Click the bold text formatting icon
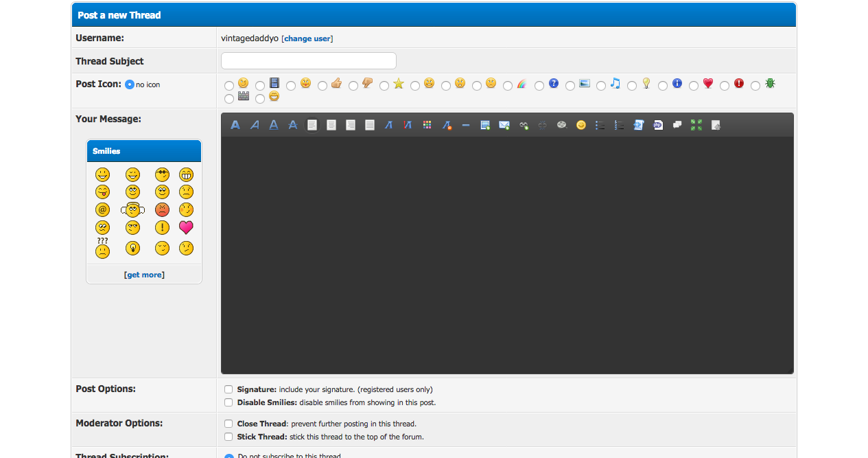868x458 pixels. [x=235, y=125]
